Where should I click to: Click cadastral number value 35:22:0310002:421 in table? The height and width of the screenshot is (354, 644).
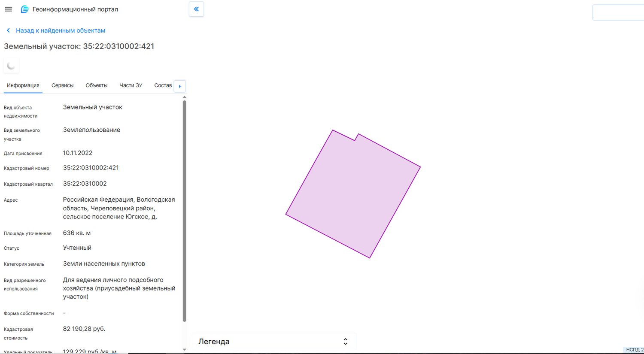(x=91, y=168)
